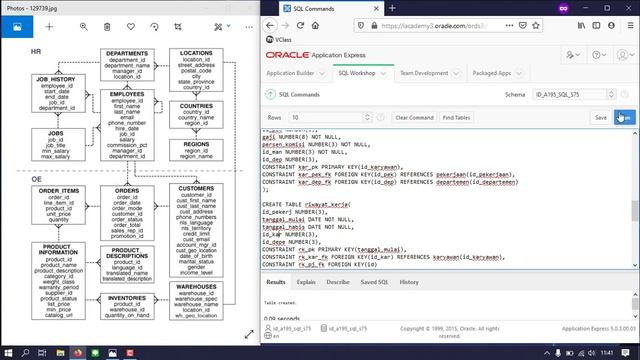Expand the Packaged Apps dropdown arrow

tap(519, 73)
